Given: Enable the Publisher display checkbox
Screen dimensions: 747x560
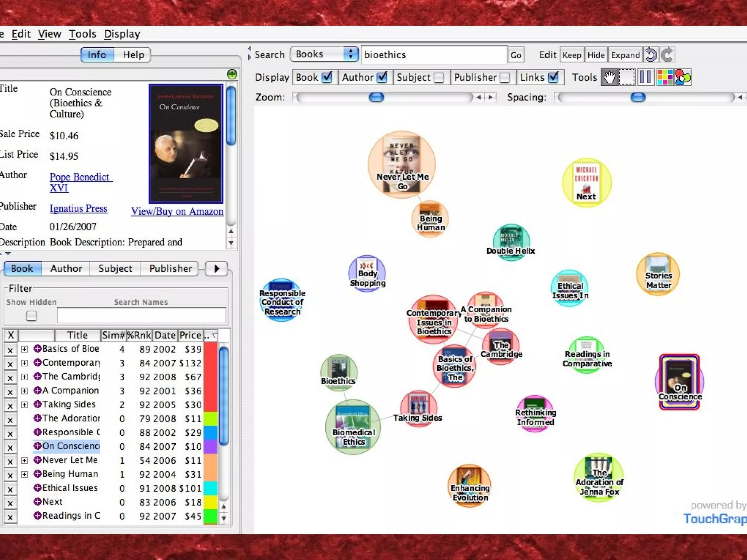Looking at the screenshot, I should click(504, 77).
